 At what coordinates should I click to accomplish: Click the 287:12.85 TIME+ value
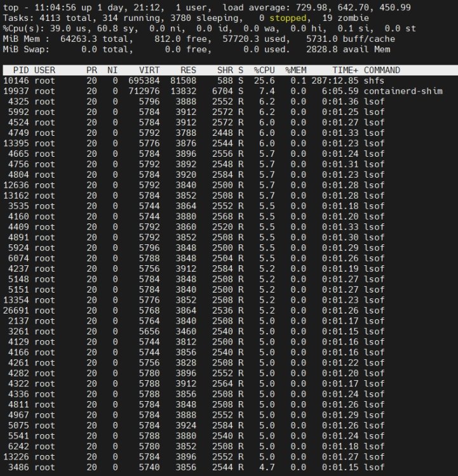pyautogui.click(x=335, y=81)
